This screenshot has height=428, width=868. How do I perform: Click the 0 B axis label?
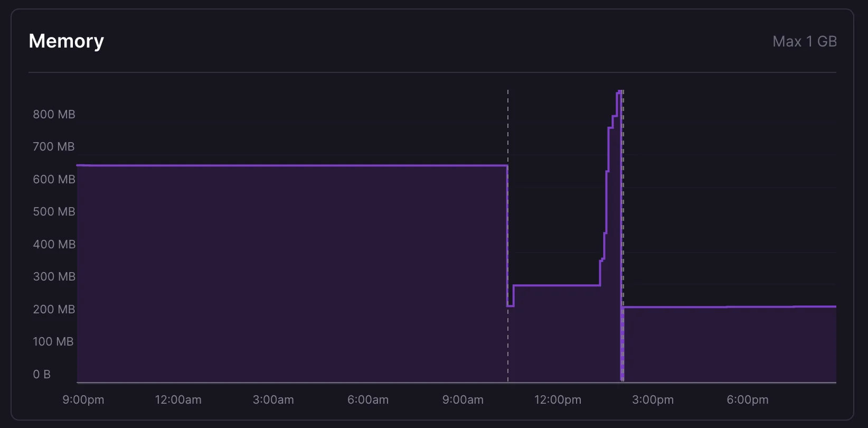pyautogui.click(x=42, y=374)
